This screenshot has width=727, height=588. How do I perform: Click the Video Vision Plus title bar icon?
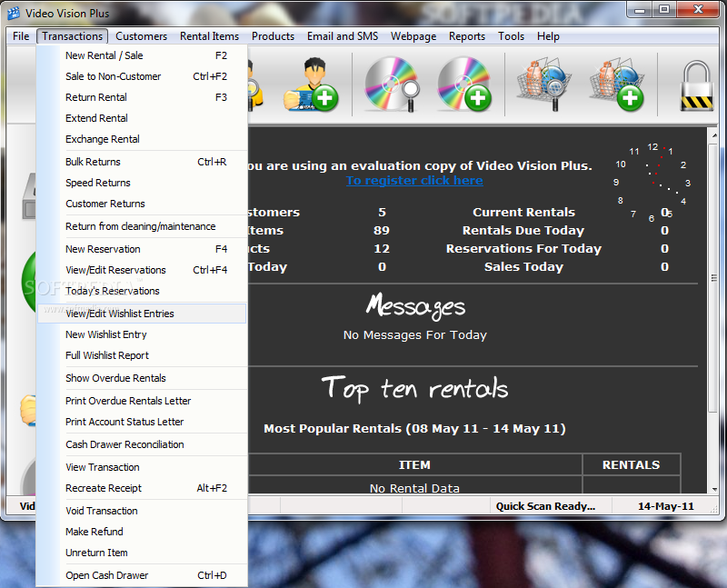tap(14, 13)
